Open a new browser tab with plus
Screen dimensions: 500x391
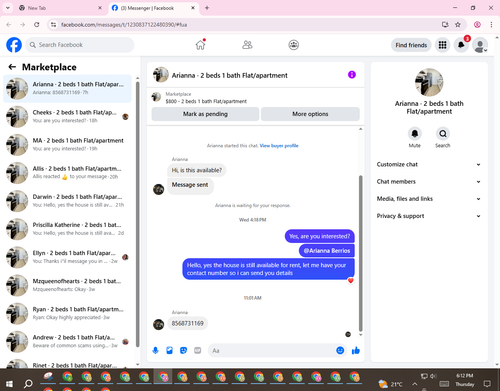coord(207,8)
